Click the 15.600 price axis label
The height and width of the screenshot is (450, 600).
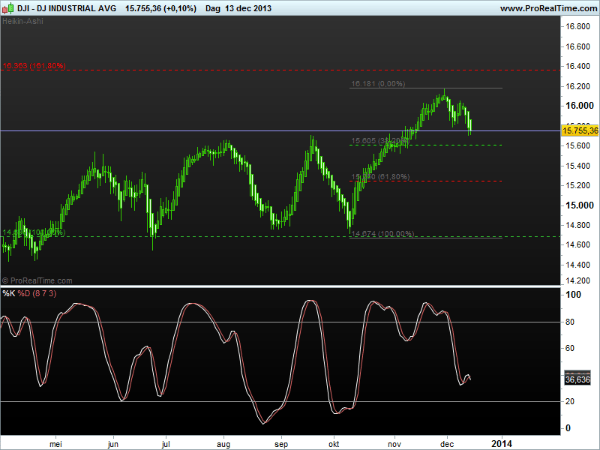(x=578, y=146)
